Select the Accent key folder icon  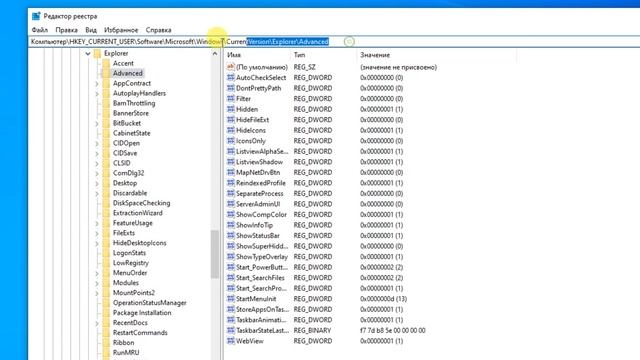(106, 63)
